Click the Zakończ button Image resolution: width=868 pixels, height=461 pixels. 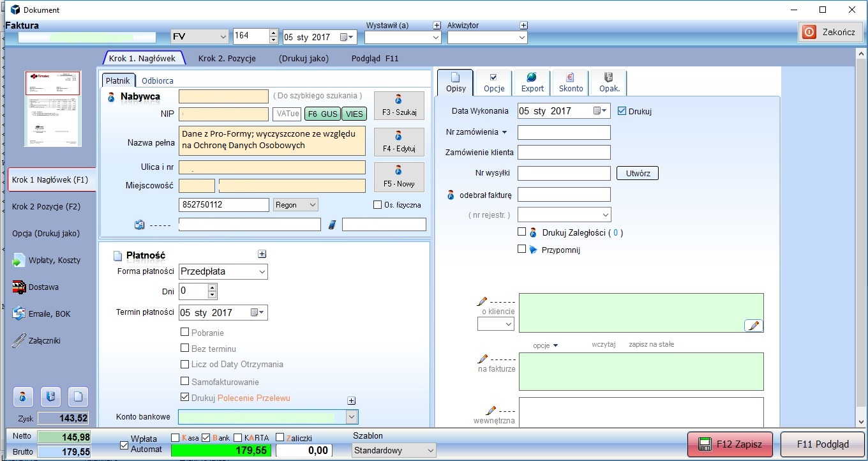(x=830, y=32)
